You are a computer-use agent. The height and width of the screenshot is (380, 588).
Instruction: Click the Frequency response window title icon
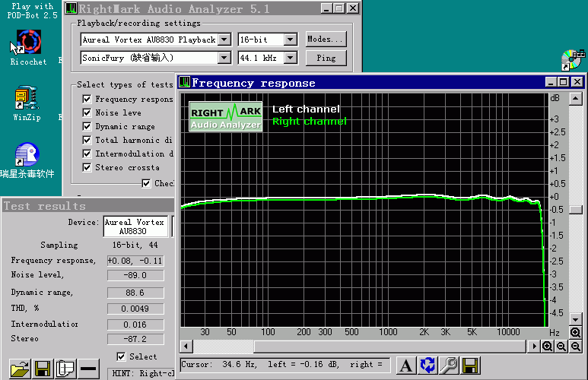point(185,82)
